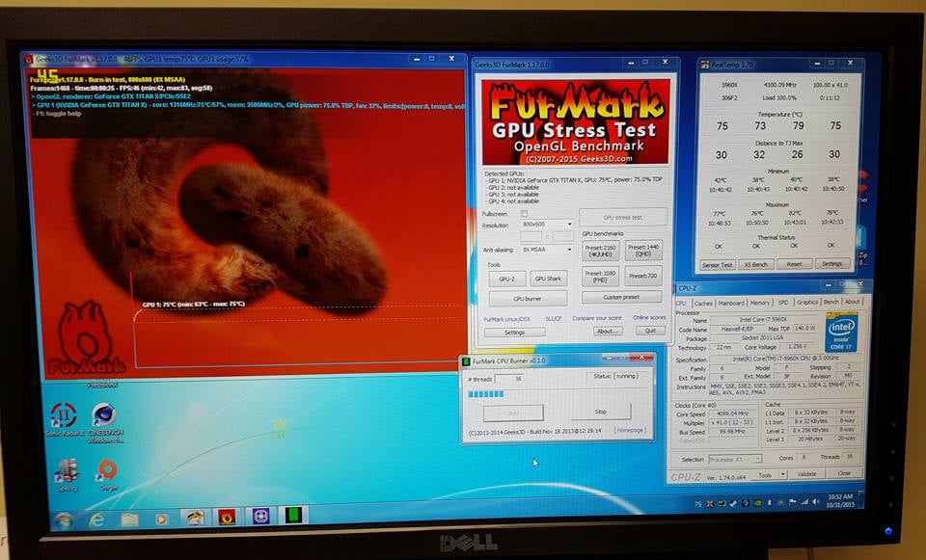
Task: Stop the CPU Burner test
Action: coord(601,412)
